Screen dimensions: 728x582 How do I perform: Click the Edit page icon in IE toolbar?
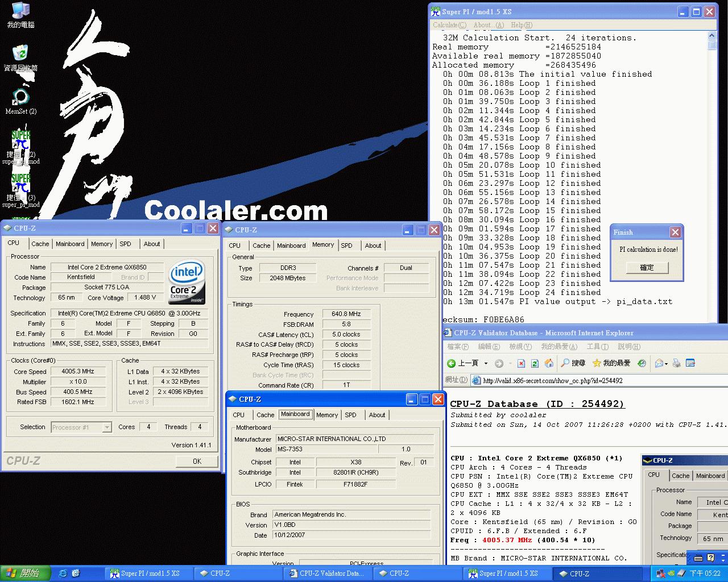coord(690,363)
